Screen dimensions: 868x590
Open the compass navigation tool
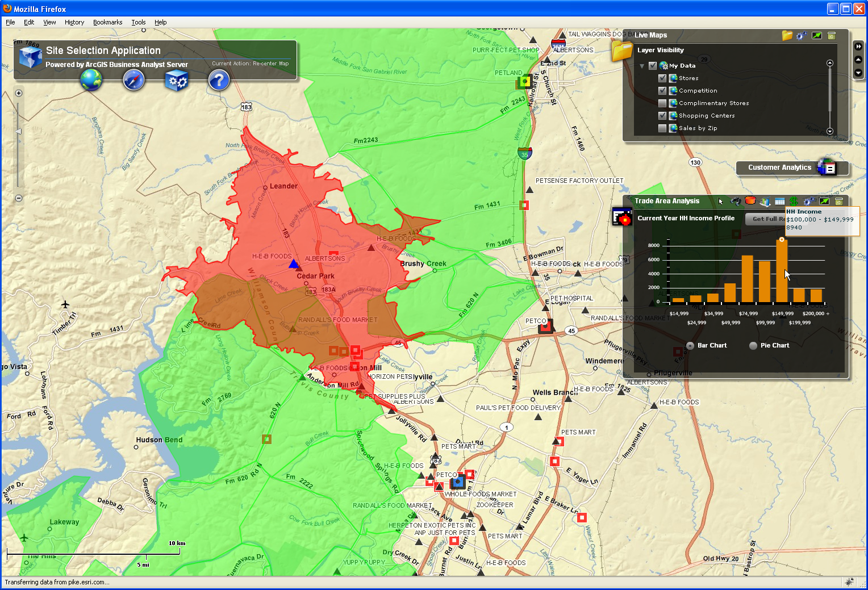[x=134, y=81]
